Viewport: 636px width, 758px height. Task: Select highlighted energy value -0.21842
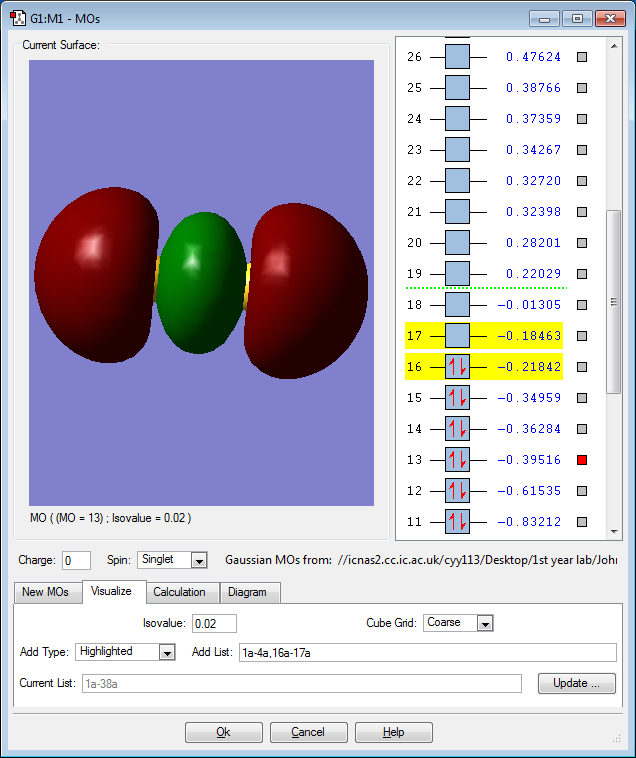click(529, 367)
